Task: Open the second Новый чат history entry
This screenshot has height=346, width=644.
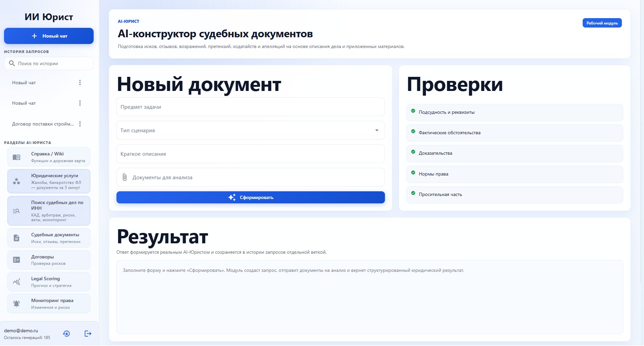Action: [x=24, y=103]
